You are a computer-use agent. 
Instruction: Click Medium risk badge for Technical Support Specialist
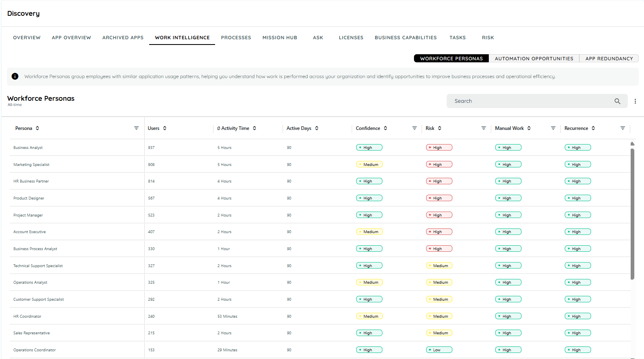(x=439, y=266)
